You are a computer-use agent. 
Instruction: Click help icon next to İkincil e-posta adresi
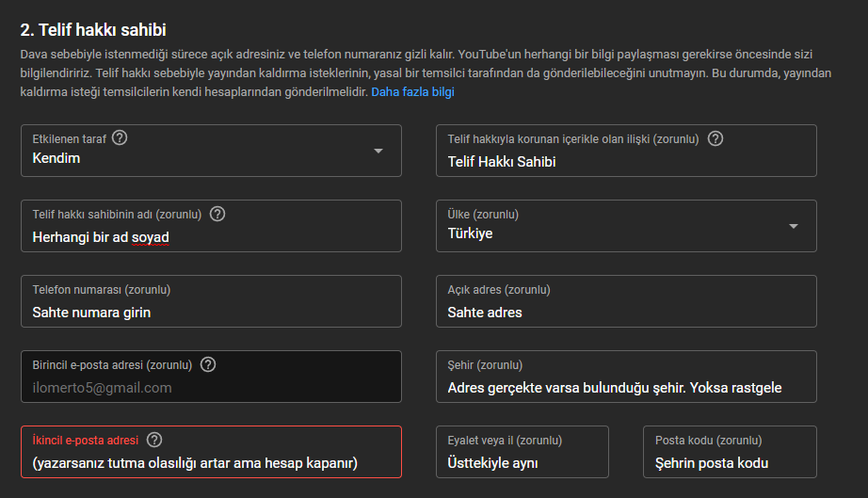pyautogui.click(x=154, y=440)
